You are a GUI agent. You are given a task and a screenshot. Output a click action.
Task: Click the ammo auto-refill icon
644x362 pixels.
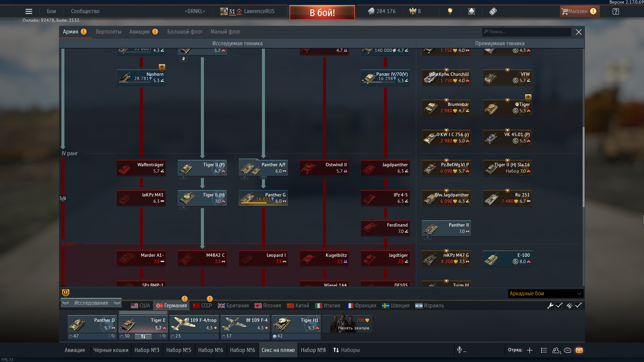(569, 305)
